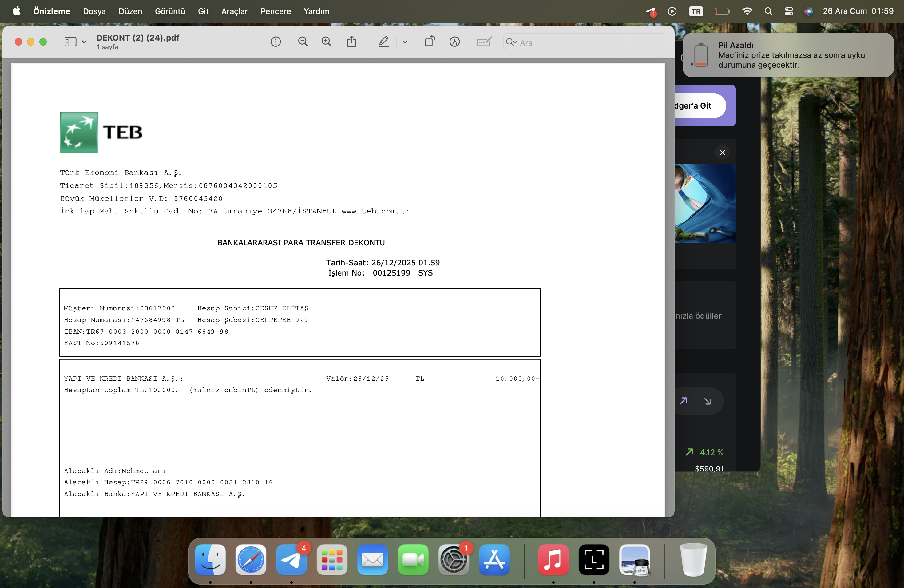Screen dimensions: 904x588
Task: Open the screenshot app in the Dock
Action: coord(594,560)
